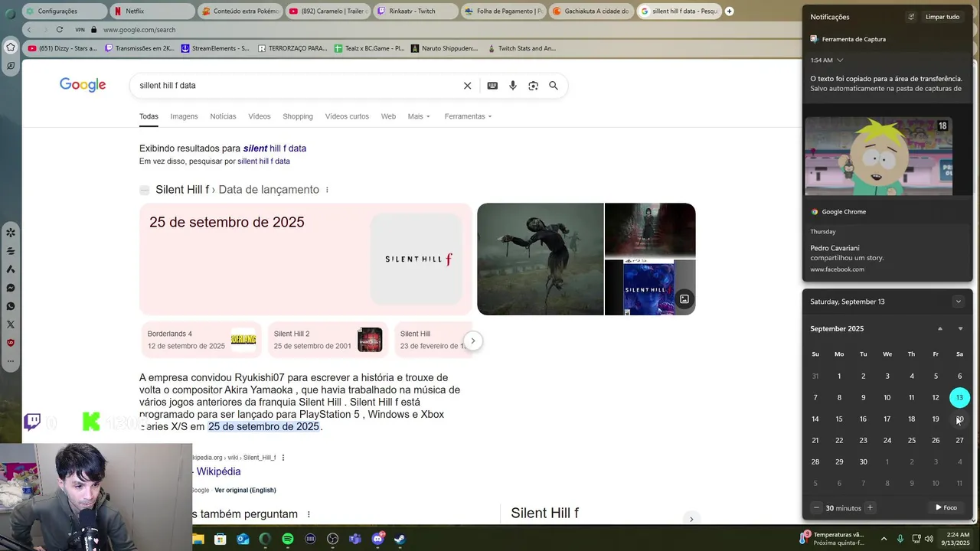This screenshot has width=980, height=551.
Task: Go to next month in calendar
Action: click(960, 328)
